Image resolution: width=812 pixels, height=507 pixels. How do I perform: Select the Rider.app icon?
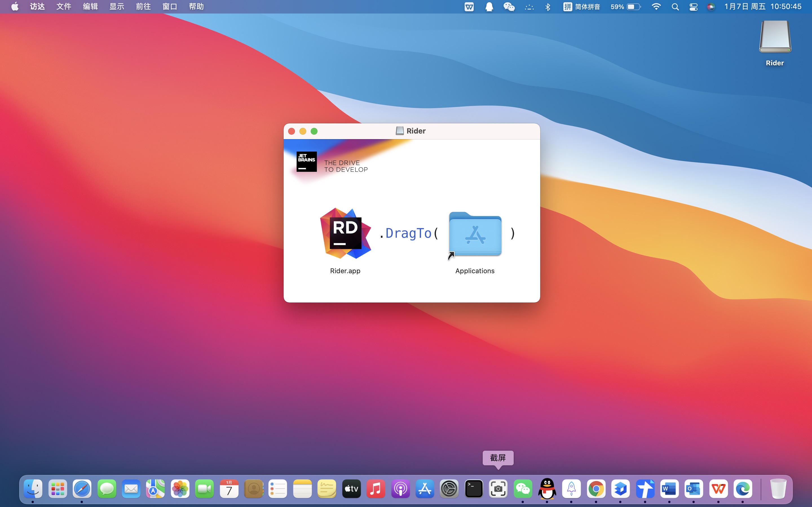click(x=345, y=234)
